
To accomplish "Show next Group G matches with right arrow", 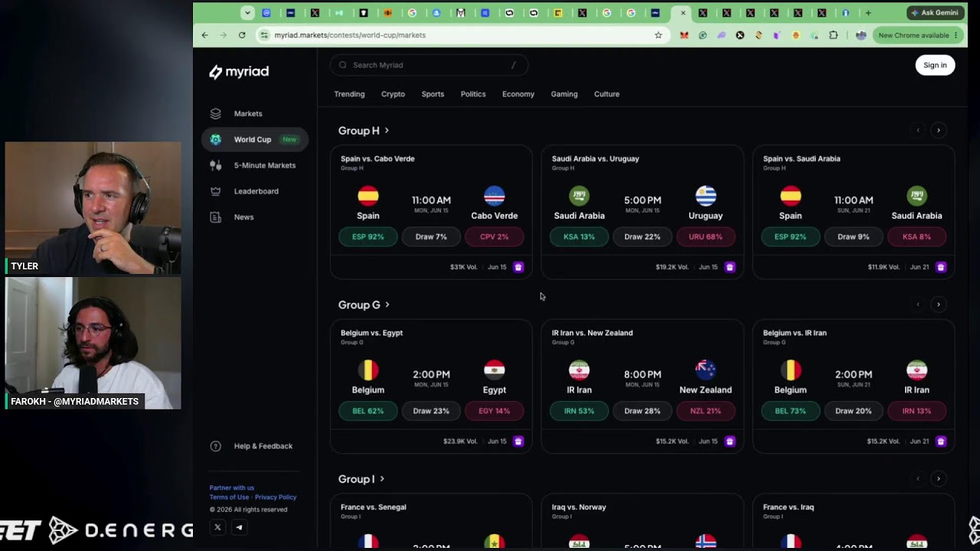I will (x=939, y=305).
